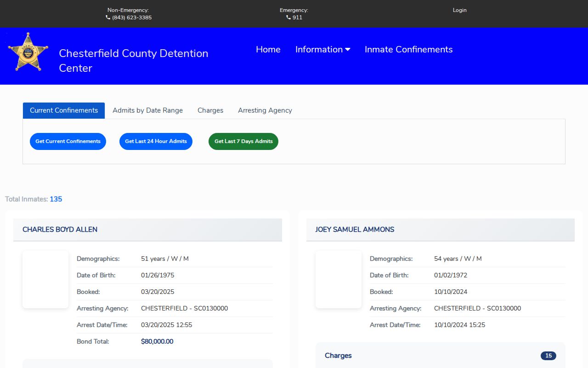Open the Login link
Screen dimensions: 588x368
point(459,10)
